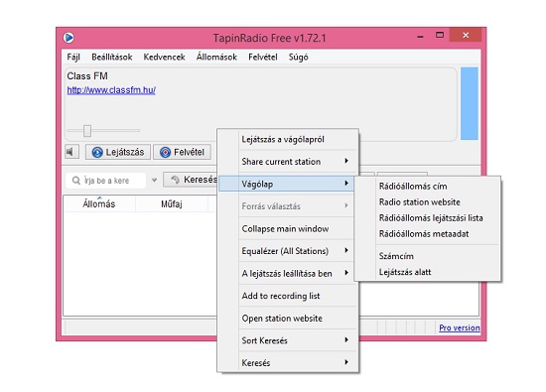Open the Beállítások menu
546x392 pixels.
(112, 58)
